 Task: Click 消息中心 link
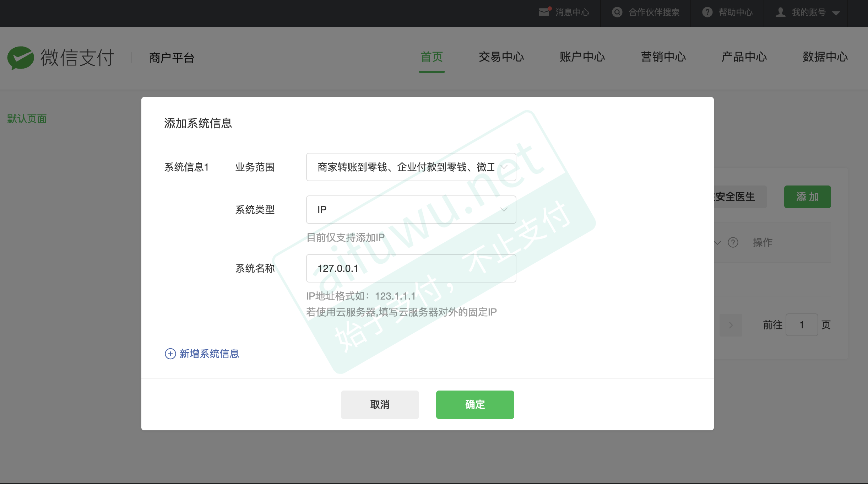coord(572,12)
